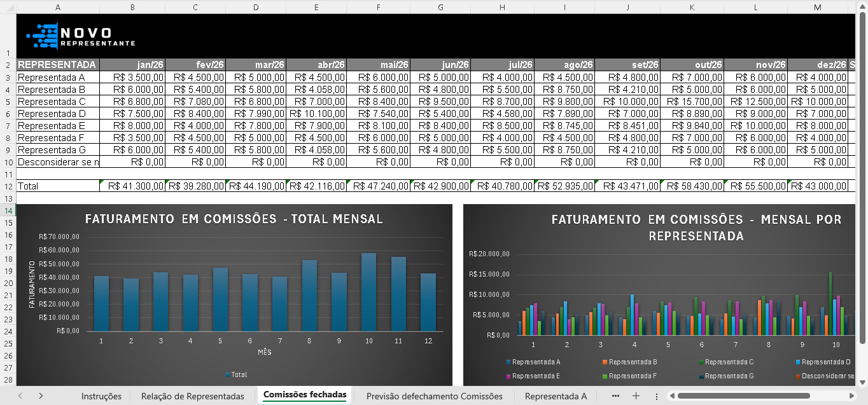The width and height of the screenshot is (868, 405).
Task: Select the Representada A sheet tab
Action: pyautogui.click(x=556, y=396)
